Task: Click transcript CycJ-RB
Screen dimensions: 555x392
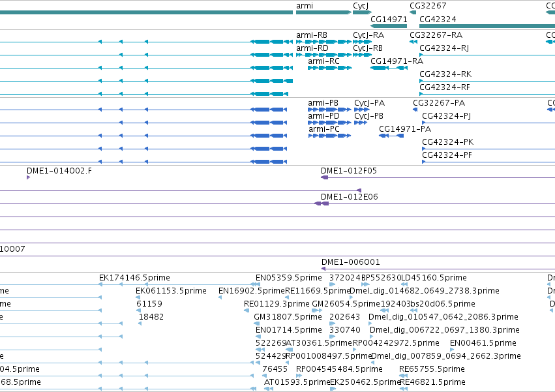Action: coord(367,48)
